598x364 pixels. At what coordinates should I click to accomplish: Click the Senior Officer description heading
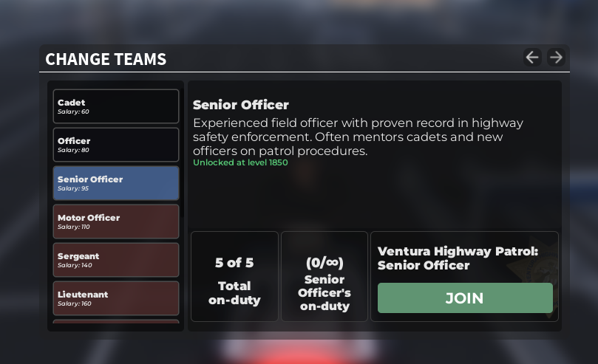click(x=241, y=105)
